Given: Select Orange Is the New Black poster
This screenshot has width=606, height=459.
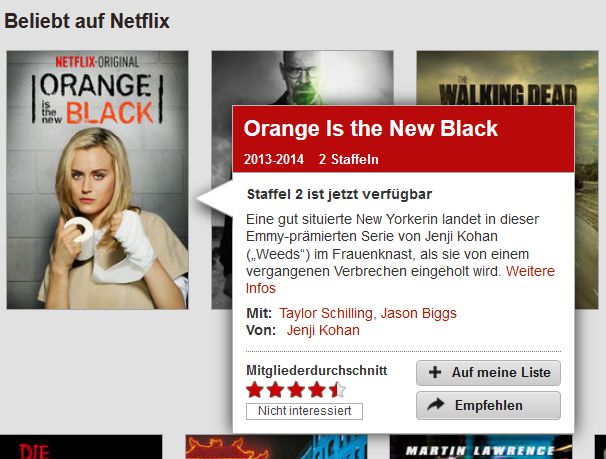Looking at the screenshot, I should coord(97,180).
